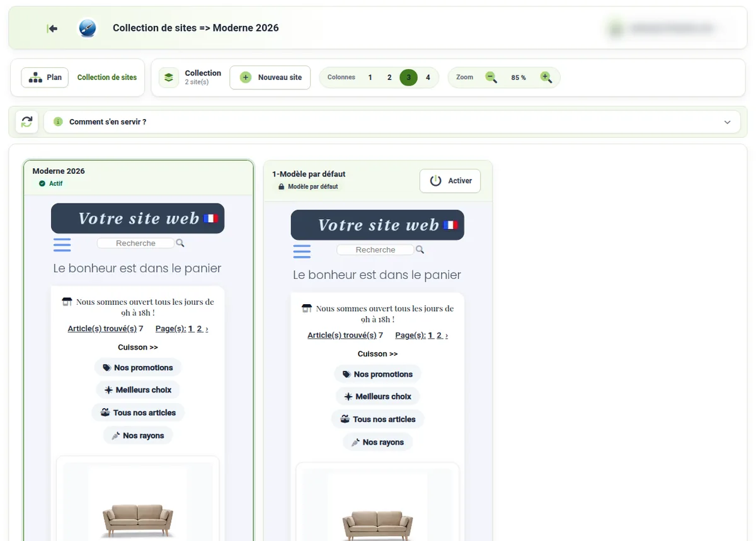This screenshot has width=756, height=541.
Task: Set columns to 2
Action: click(x=389, y=77)
